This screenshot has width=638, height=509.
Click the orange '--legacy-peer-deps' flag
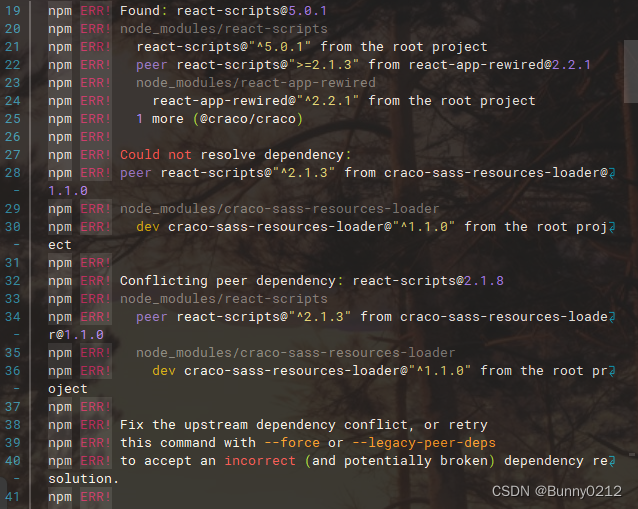click(x=424, y=443)
